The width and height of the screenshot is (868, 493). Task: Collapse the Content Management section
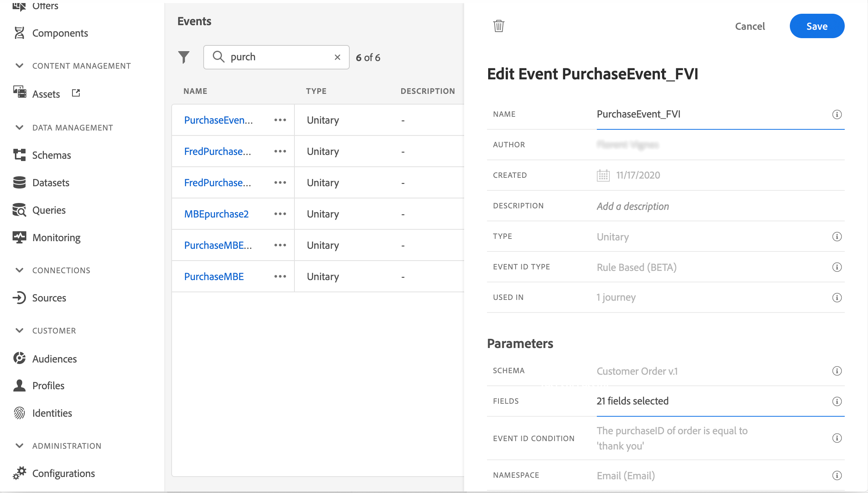[19, 66]
